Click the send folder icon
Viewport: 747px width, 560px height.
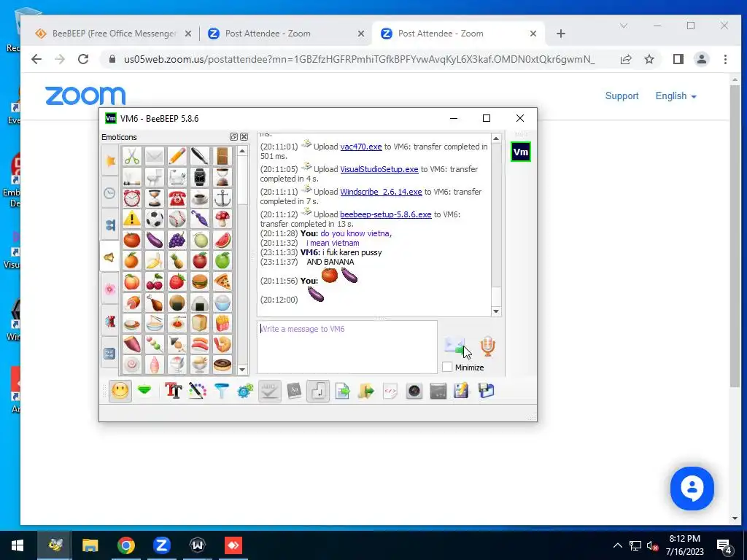pos(366,392)
